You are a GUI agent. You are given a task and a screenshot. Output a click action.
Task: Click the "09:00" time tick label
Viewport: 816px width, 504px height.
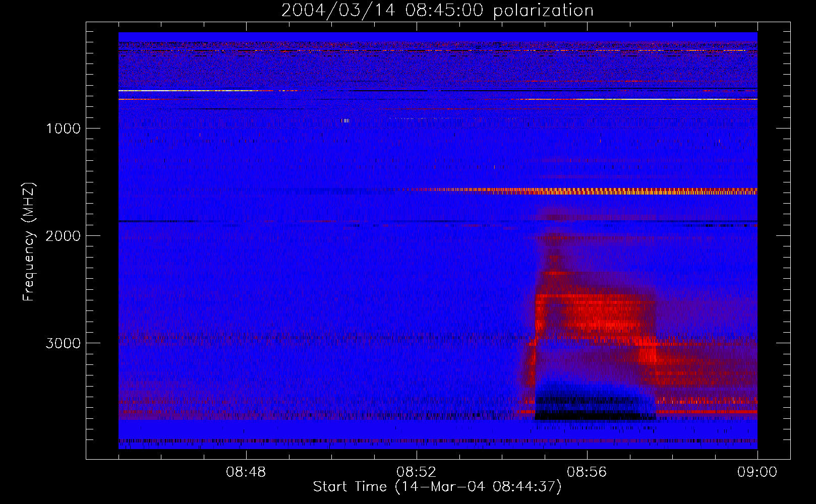[x=757, y=472]
